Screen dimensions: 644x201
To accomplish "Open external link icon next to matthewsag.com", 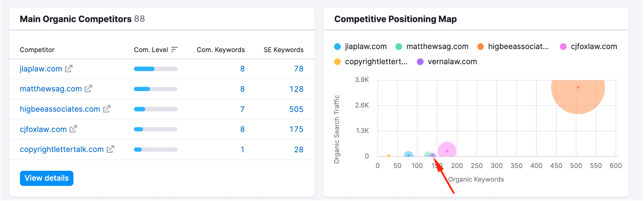I will [x=88, y=89].
